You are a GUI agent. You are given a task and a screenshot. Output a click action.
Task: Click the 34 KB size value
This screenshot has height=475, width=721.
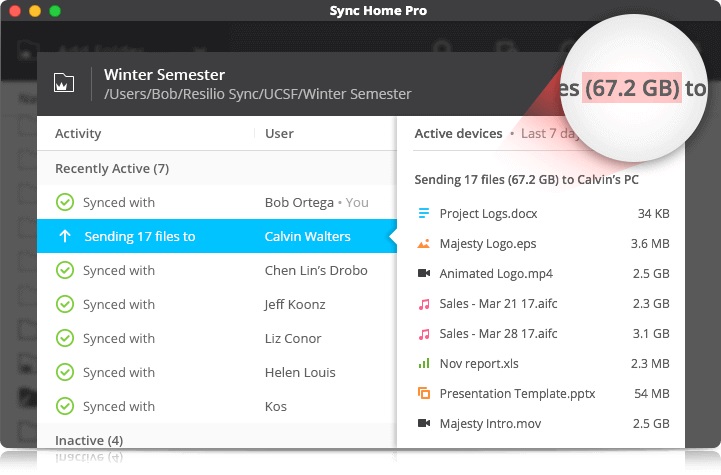click(653, 213)
